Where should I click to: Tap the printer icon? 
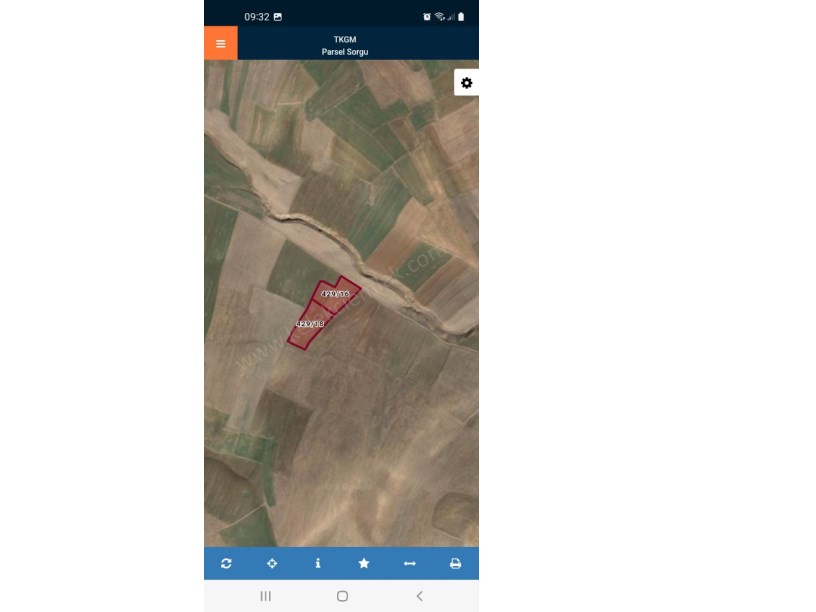tap(455, 564)
